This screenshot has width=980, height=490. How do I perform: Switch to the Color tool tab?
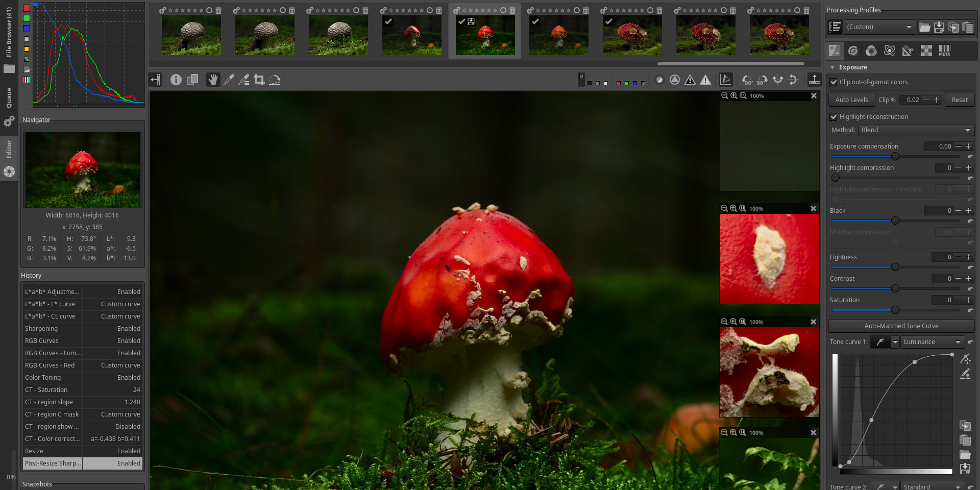[x=871, y=51]
